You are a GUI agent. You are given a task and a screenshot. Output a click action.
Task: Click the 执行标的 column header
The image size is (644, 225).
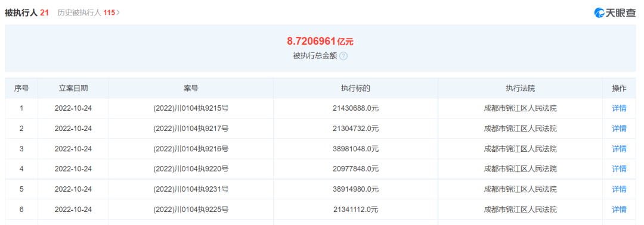pyautogui.click(x=355, y=89)
